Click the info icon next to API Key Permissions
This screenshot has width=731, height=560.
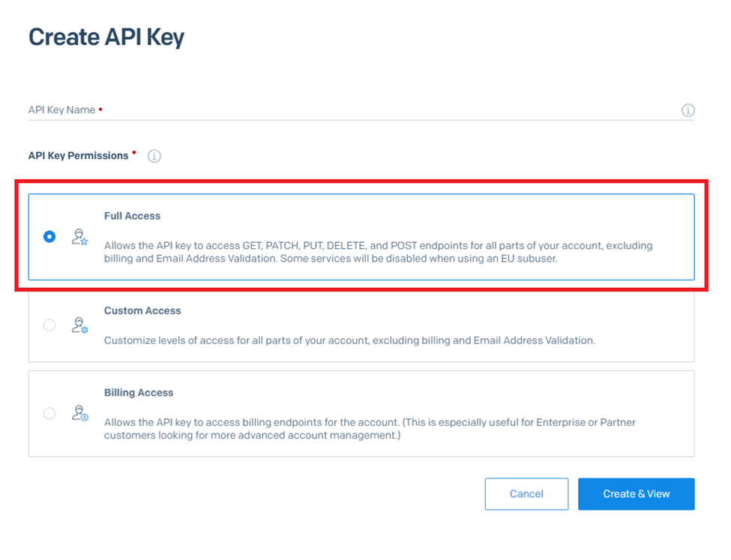[x=154, y=156]
